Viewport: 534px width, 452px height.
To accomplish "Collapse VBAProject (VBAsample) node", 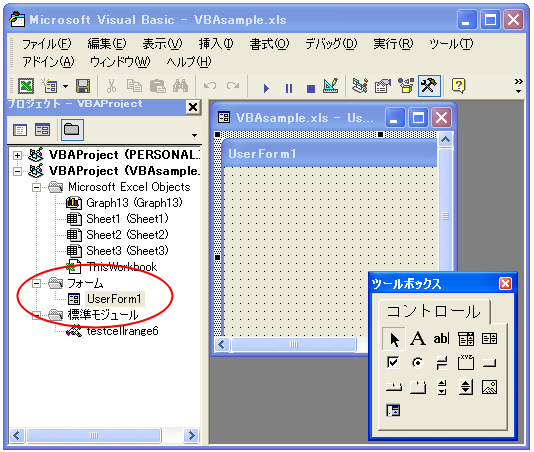I will (17, 171).
